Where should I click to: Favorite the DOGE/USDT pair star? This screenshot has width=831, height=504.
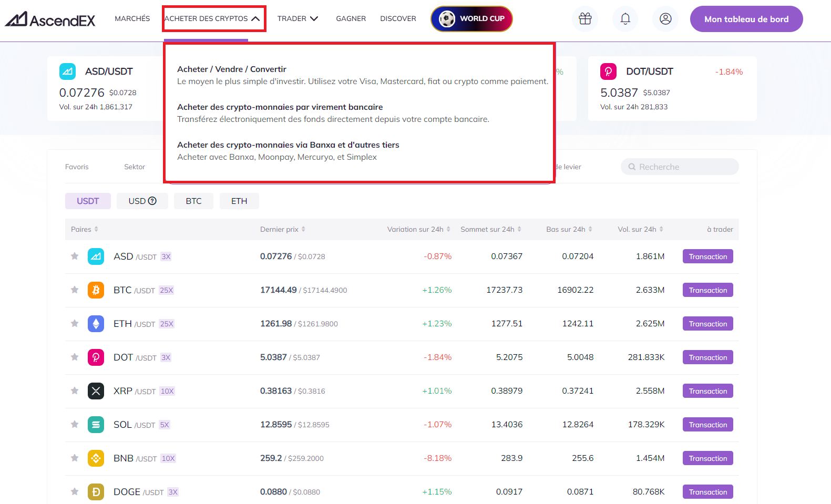(x=75, y=491)
